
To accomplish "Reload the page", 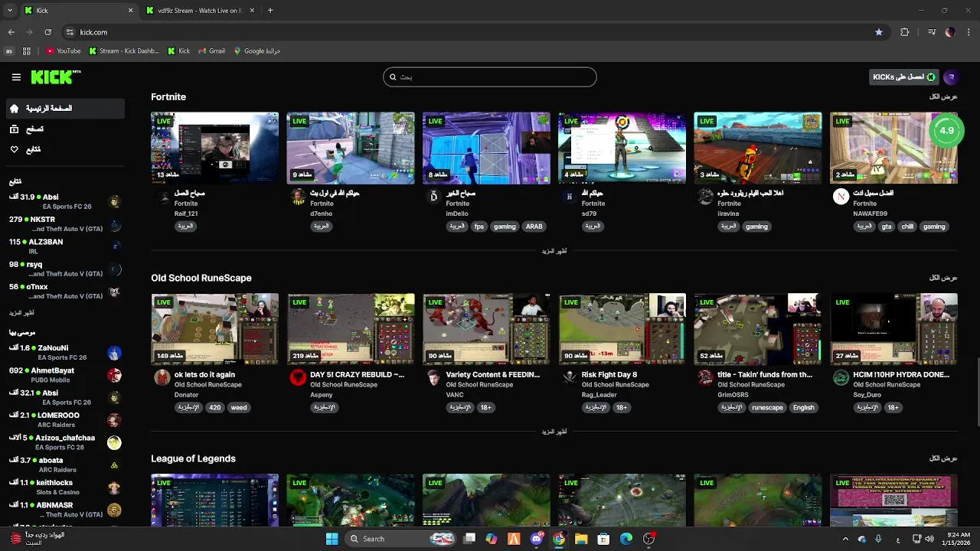I will tap(47, 32).
